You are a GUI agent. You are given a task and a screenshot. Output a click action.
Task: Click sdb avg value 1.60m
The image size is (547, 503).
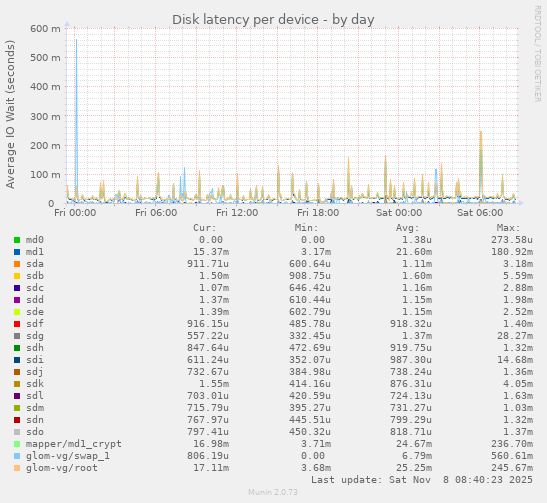(x=417, y=276)
